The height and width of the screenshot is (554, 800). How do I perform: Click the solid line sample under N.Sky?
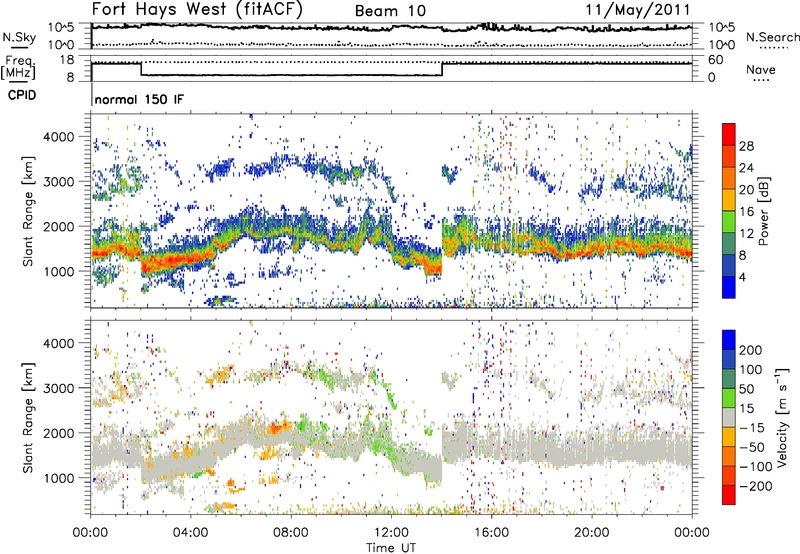tap(19, 49)
